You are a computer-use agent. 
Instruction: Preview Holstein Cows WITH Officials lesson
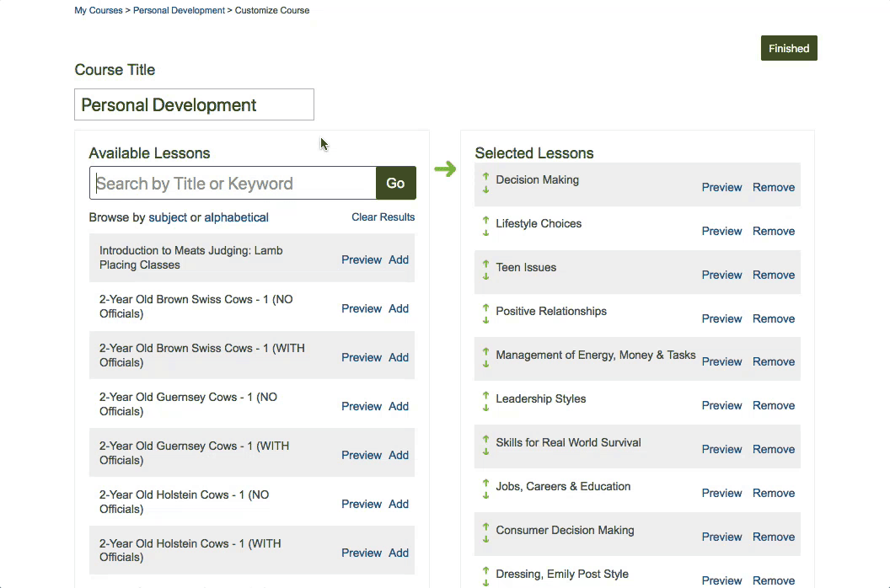point(362,553)
